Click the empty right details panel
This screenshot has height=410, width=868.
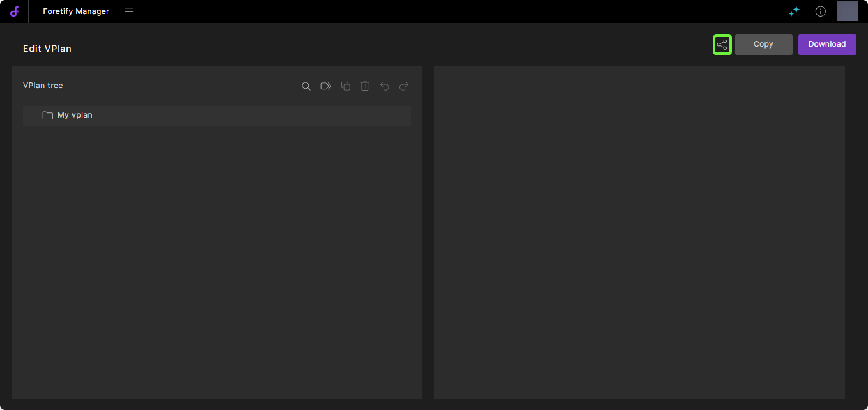(639, 232)
